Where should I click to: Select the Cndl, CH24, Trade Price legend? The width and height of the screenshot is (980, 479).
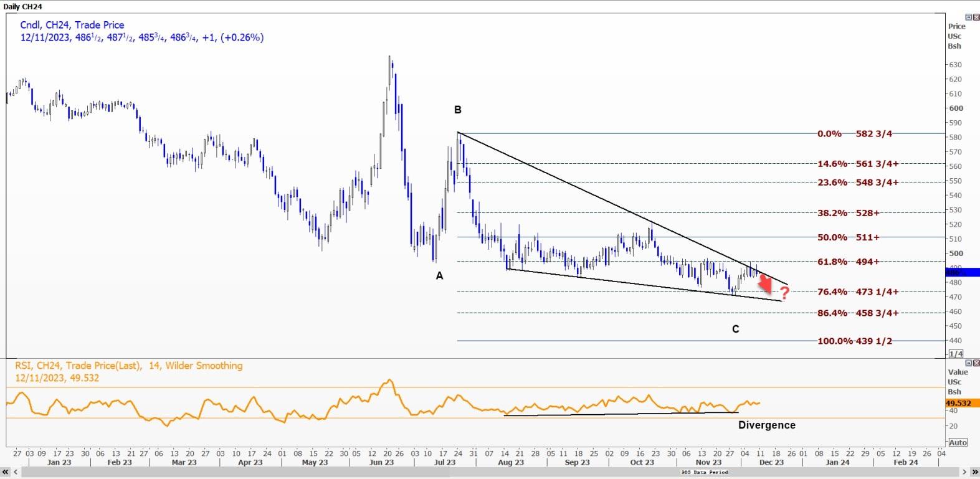pos(72,25)
